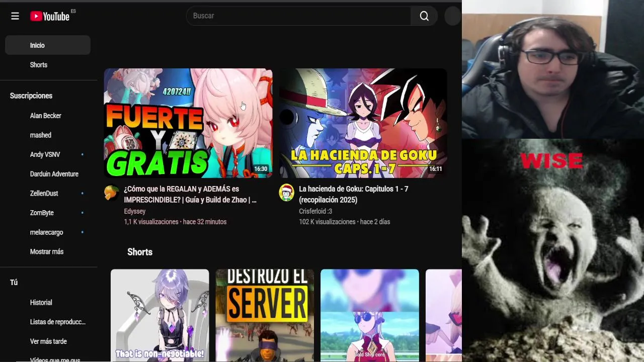Image resolution: width=644 pixels, height=362 pixels.
Task: Click Andy VSNV new-content dot indicator
Action: 83,154
